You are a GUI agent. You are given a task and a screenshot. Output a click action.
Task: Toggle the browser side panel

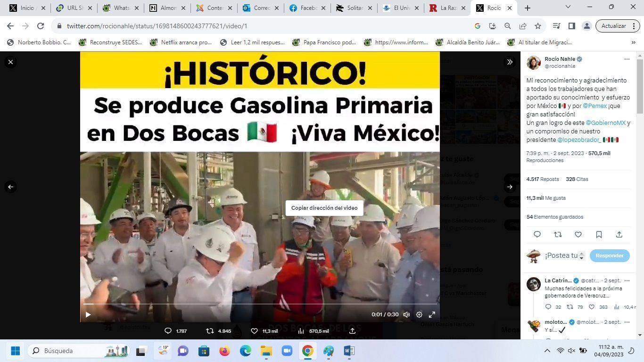[x=572, y=26]
